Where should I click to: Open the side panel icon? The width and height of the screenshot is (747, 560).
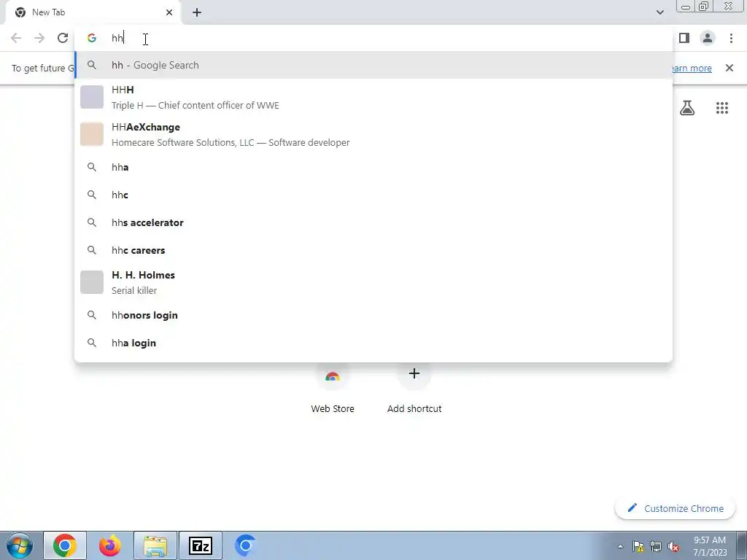point(684,38)
